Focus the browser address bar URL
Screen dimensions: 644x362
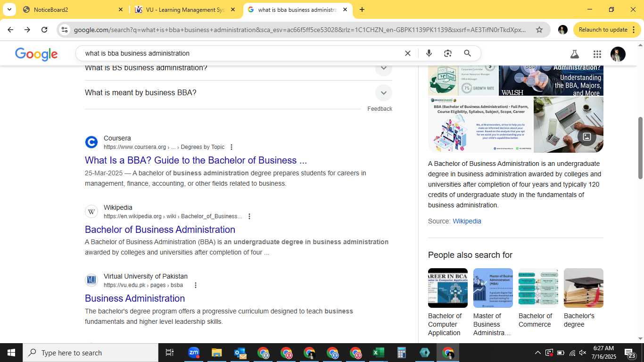pyautogui.click(x=300, y=30)
